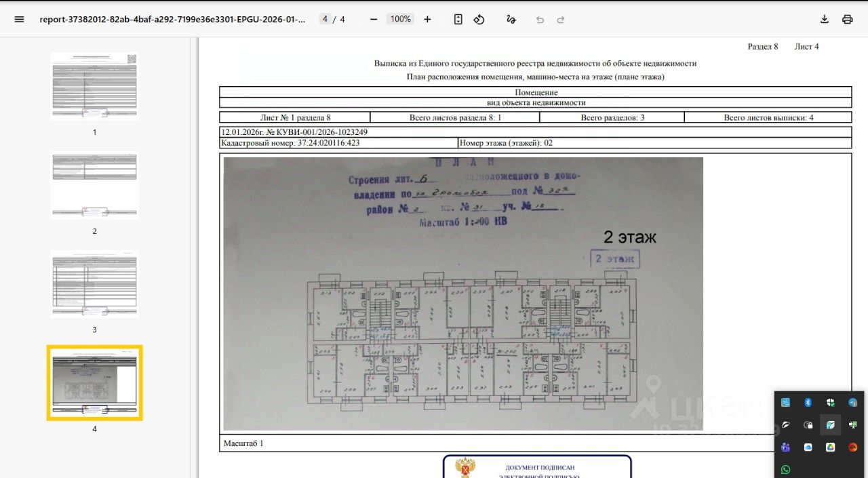Click the document file name title

tap(172, 19)
